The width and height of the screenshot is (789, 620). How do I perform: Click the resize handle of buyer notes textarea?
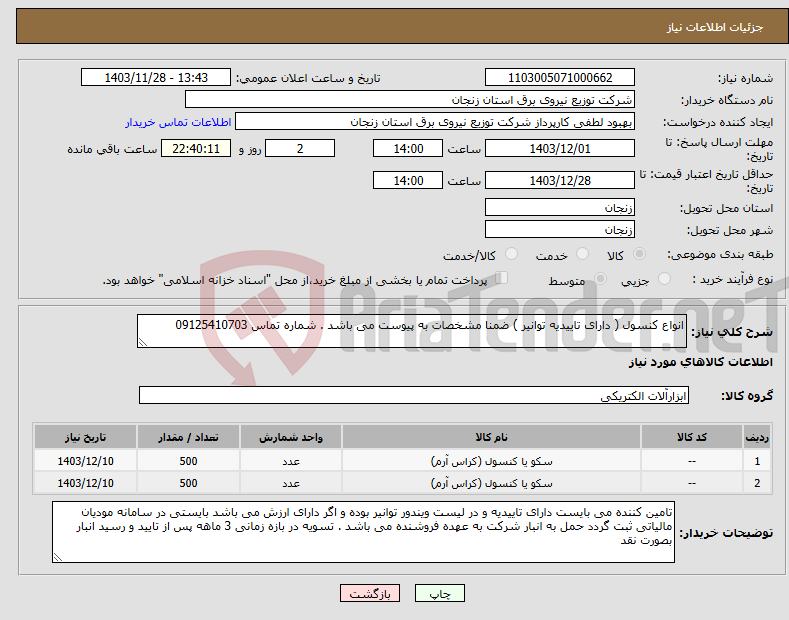pos(58,557)
